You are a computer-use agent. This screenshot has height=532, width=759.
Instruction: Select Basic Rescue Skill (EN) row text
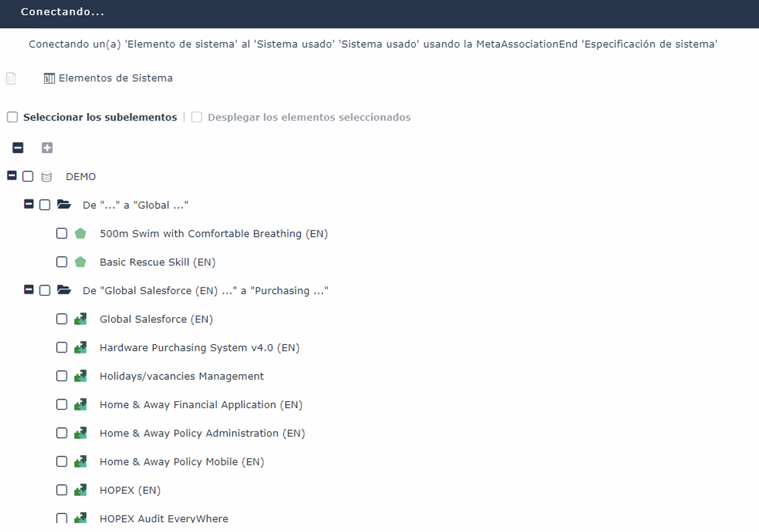pos(157,262)
